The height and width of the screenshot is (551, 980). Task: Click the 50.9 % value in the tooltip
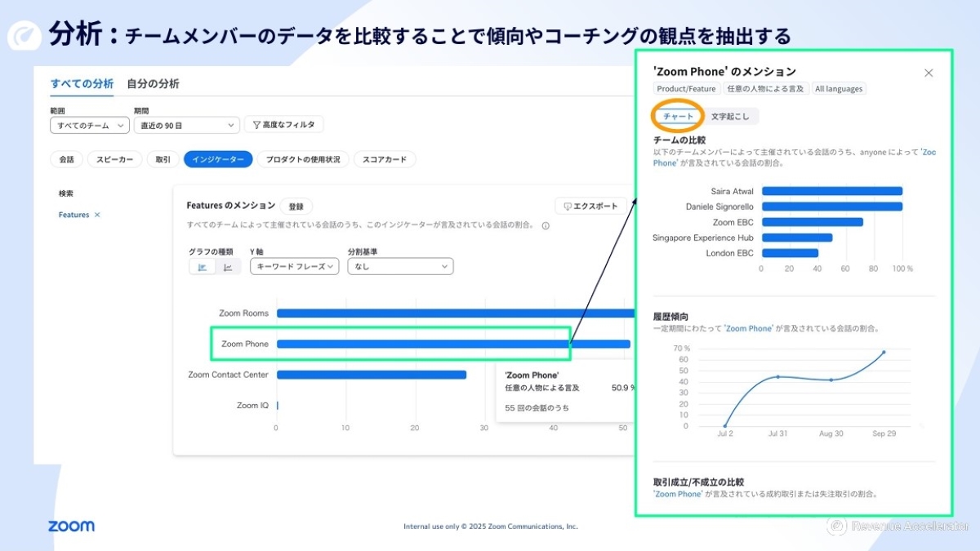coord(623,388)
